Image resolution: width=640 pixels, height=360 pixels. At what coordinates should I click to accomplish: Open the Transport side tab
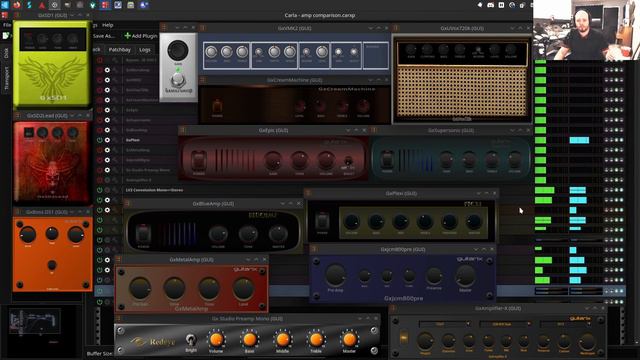tap(6, 78)
